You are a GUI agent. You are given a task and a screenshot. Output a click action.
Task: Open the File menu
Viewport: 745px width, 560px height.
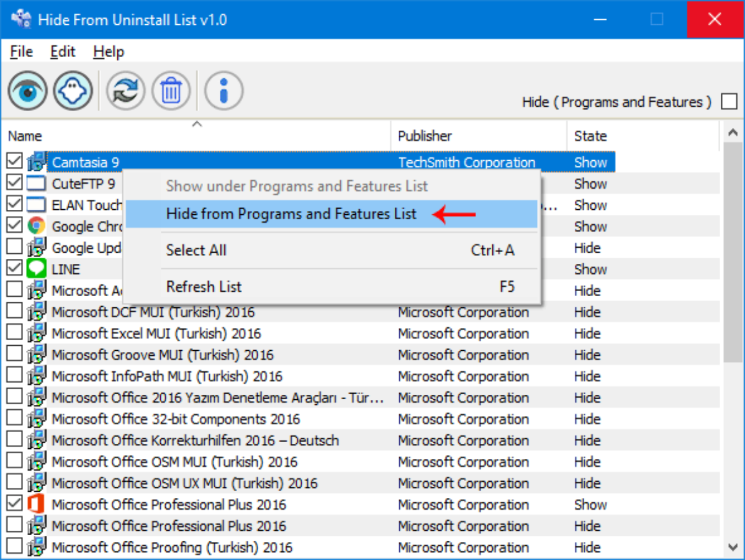21,52
